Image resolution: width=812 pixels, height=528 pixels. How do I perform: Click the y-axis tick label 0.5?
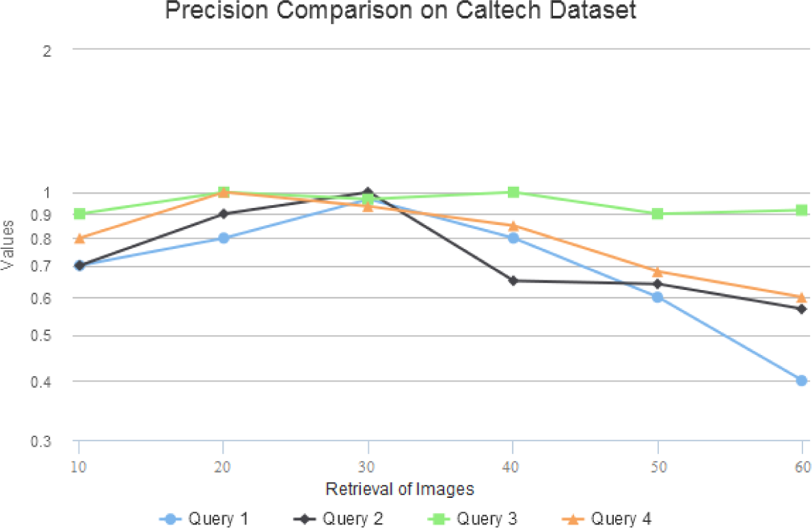[44, 336]
